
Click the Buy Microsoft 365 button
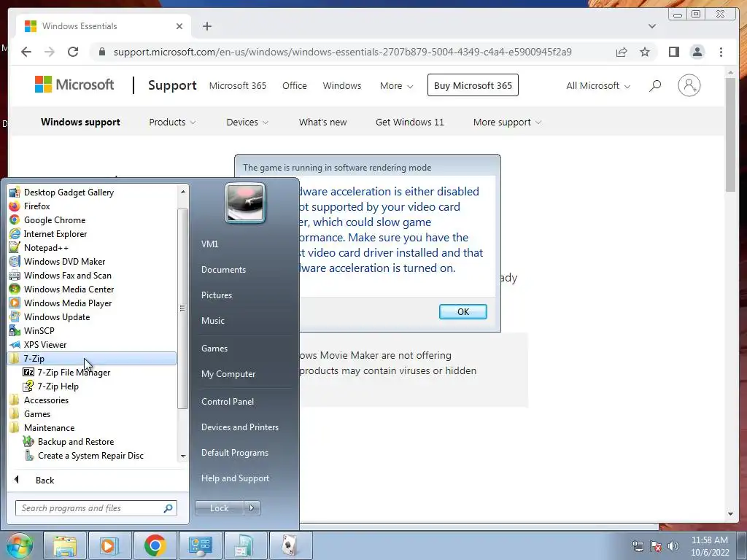click(x=473, y=85)
